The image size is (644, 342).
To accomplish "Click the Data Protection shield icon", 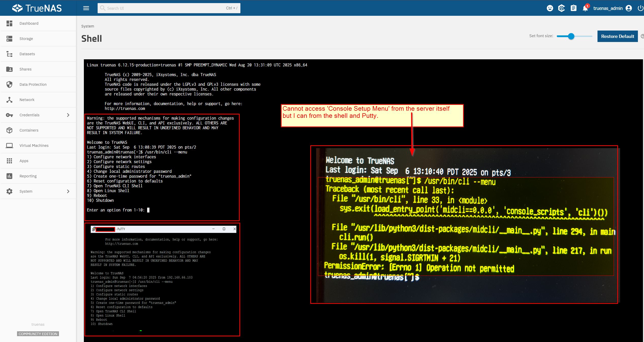I will click(x=9, y=84).
